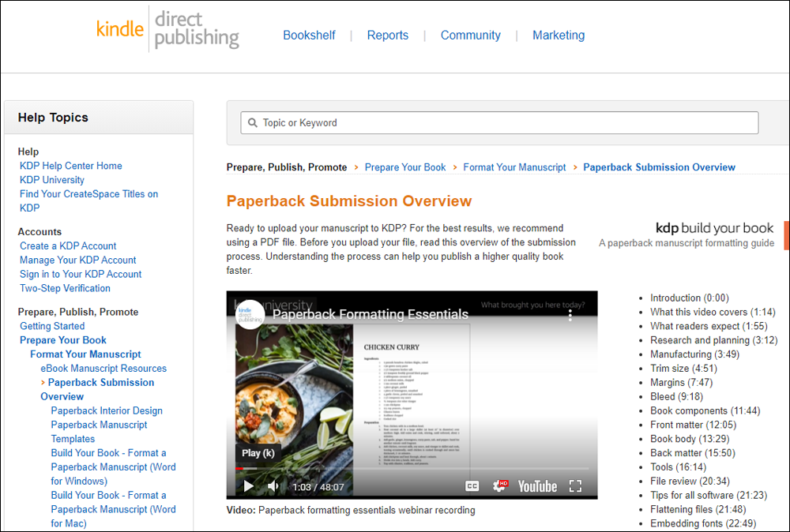Screen dimensions: 790x532
Task: Collapse the Prepare Your Book sidebar topic
Action: click(x=63, y=339)
